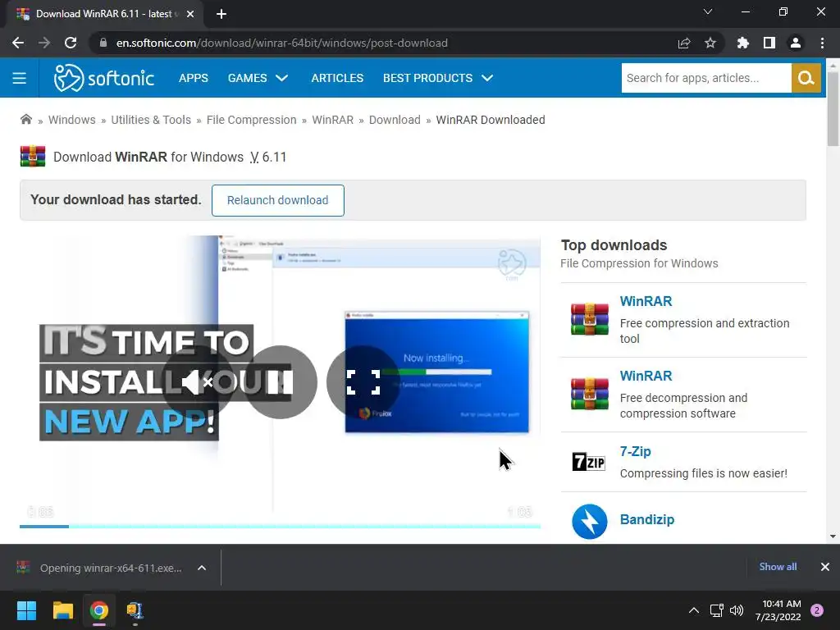
Task: Click the Bandizip app icon
Action: pos(589,521)
